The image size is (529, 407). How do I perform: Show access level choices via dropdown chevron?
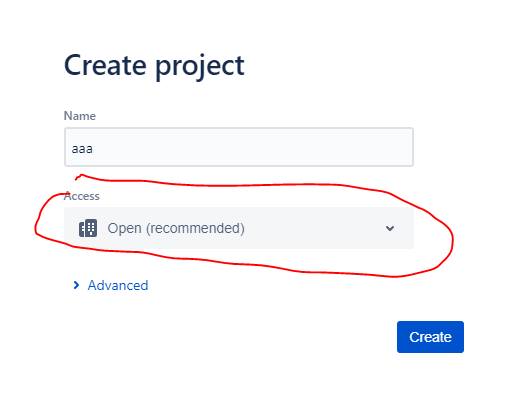tap(390, 228)
